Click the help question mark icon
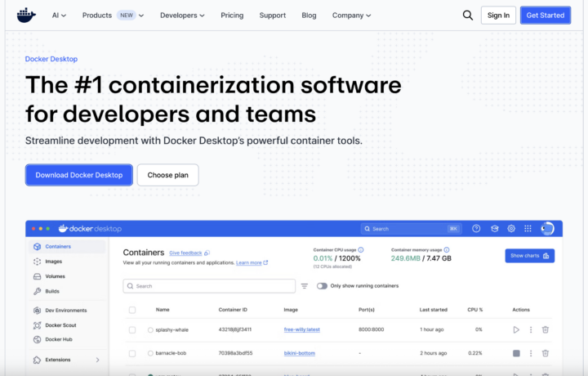Screen dimensions: 588x376 click(x=476, y=229)
